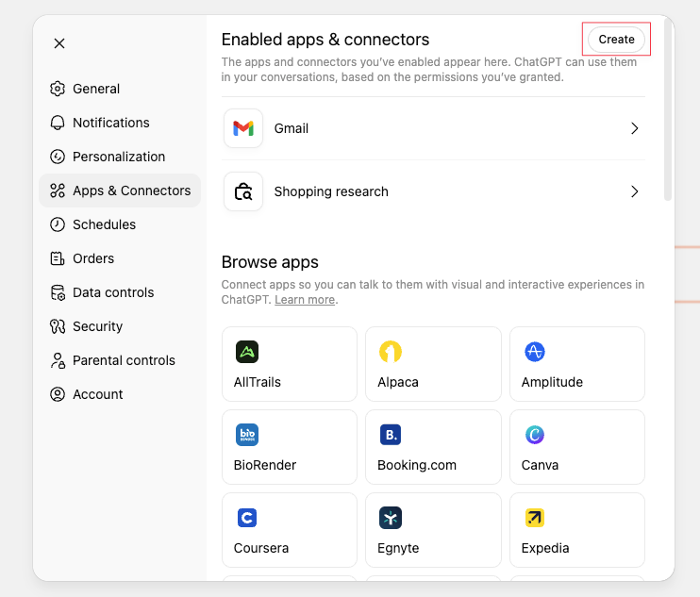Open the Coursera app icon
The height and width of the screenshot is (597, 700).
tap(247, 518)
